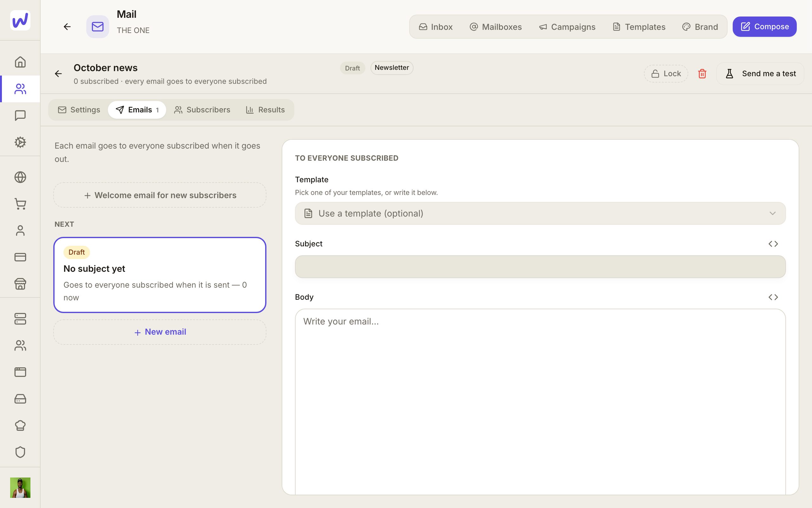
Task: Open the browser window icon in sidebar
Action: (x=20, y=372)
